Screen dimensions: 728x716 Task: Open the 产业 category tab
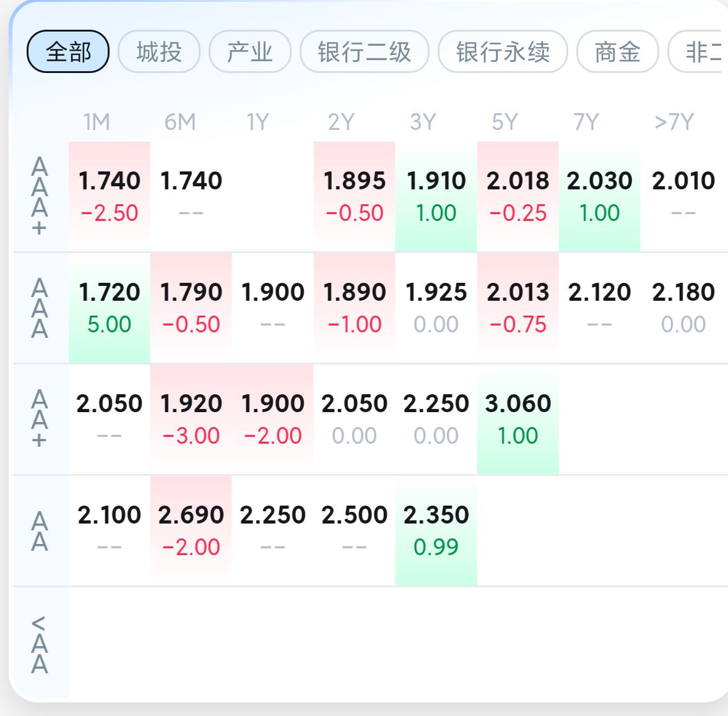(250, 51)
